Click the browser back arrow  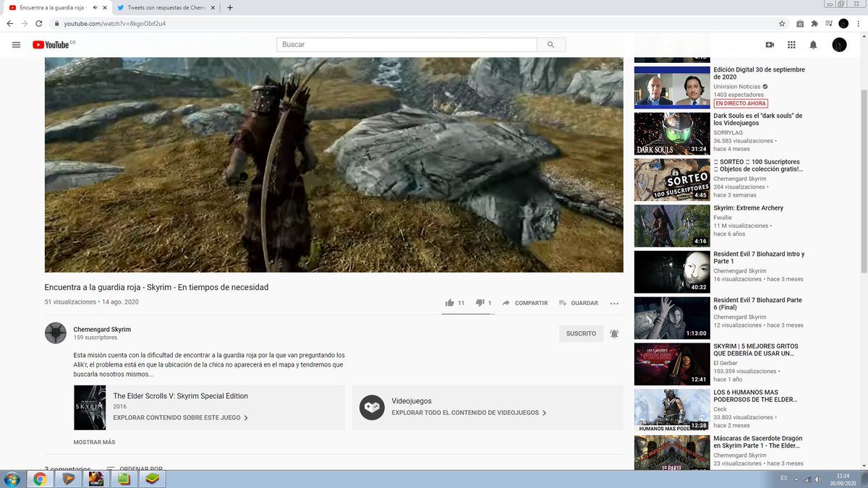click(10, 23)
